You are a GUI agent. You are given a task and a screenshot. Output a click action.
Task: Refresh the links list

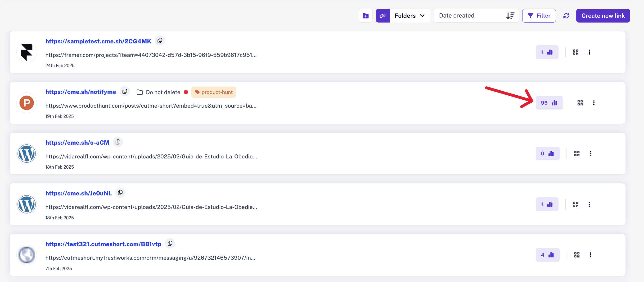(x=566, y=16)
